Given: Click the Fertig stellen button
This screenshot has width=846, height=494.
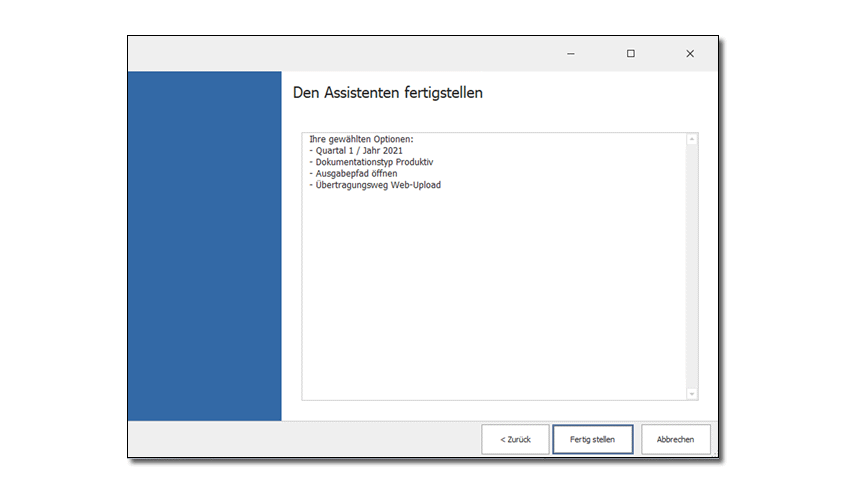Looking at the screenshot, I should click(x=592, y=439).
